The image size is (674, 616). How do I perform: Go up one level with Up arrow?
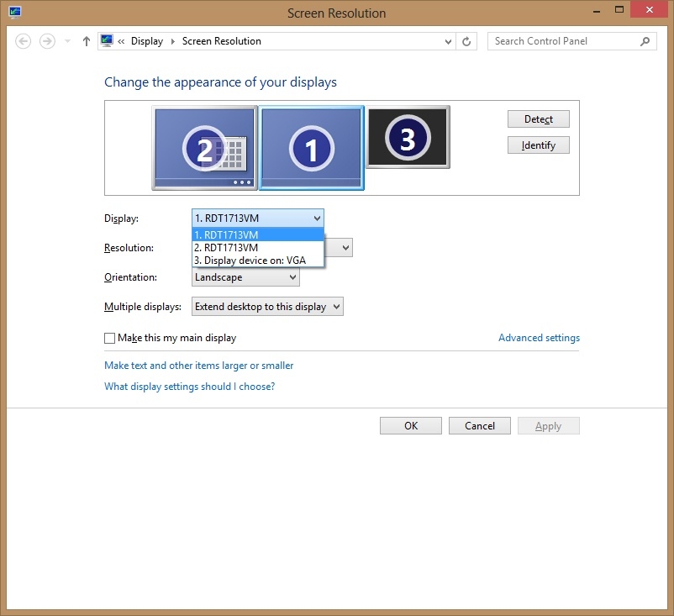tap(87, 41)
